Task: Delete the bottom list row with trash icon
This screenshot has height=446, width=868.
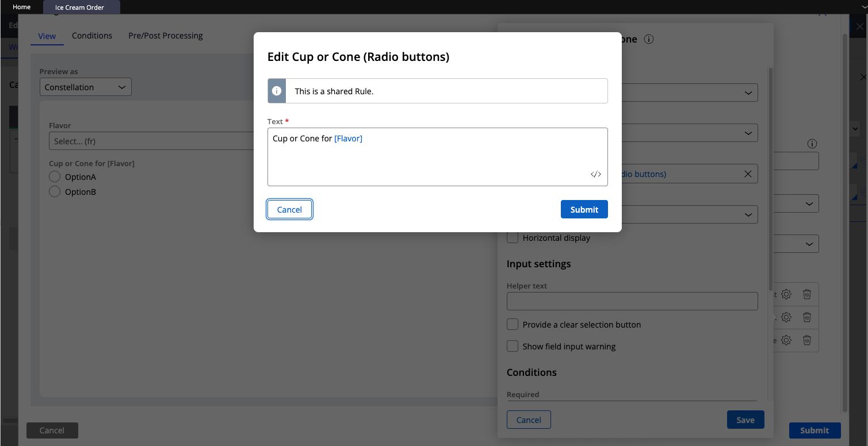Action: (807, 340)
